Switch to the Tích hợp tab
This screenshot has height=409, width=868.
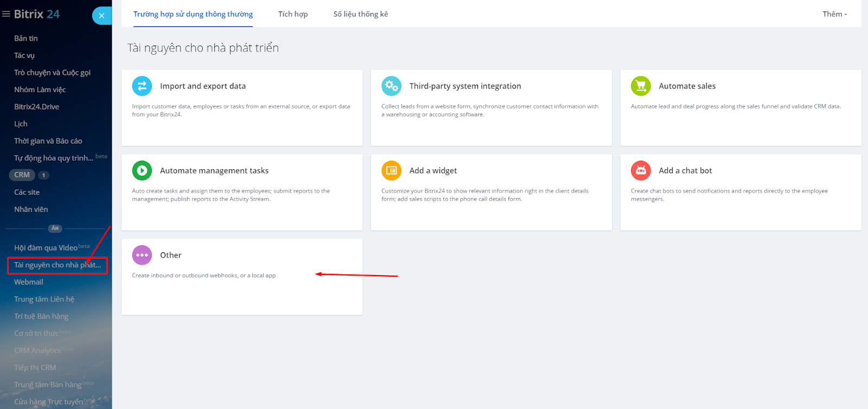click(293, 14)
